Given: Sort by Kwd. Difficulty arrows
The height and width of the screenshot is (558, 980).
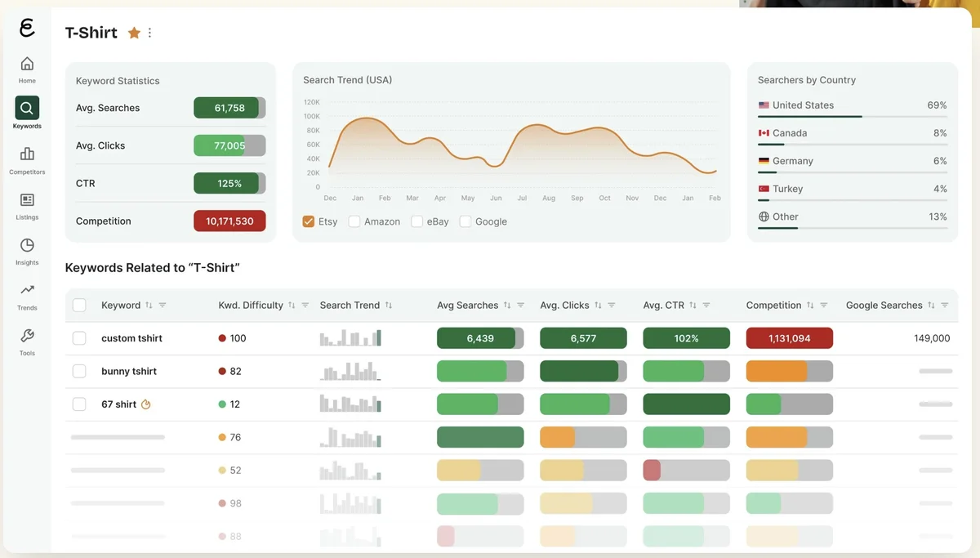Looking at the screenshot, I should click(292, 305).
